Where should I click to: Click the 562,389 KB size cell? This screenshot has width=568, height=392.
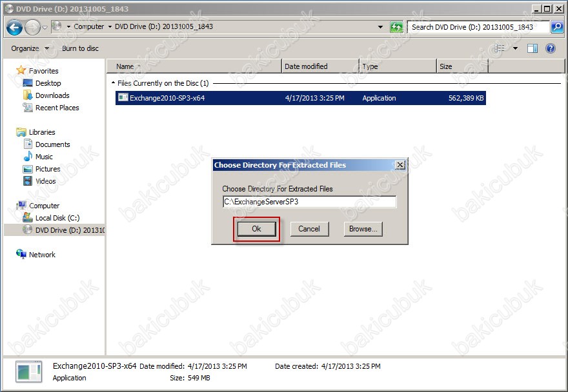coord(466,98)
